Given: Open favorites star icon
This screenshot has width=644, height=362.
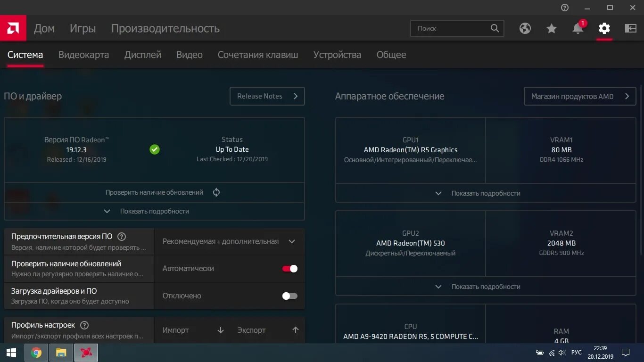Looking at the screenshot, I should point(552,28).
